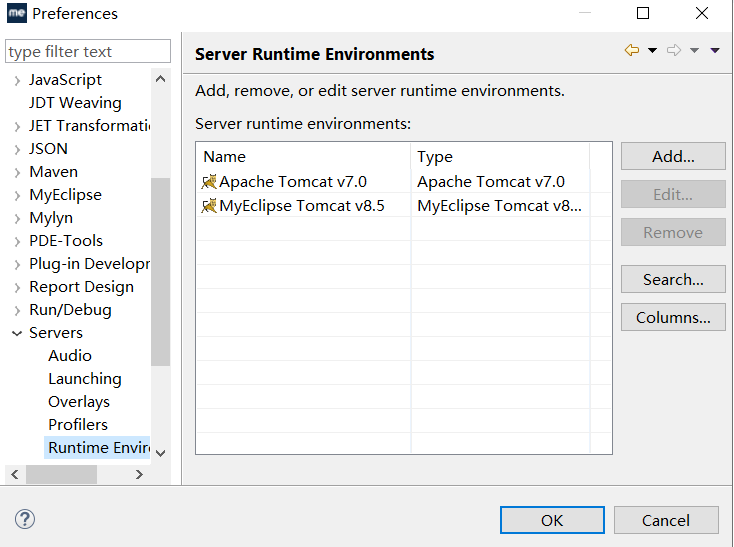
Task: Expand the Maven preferences node
Action: pyautogui.click(x=17, y=172)
